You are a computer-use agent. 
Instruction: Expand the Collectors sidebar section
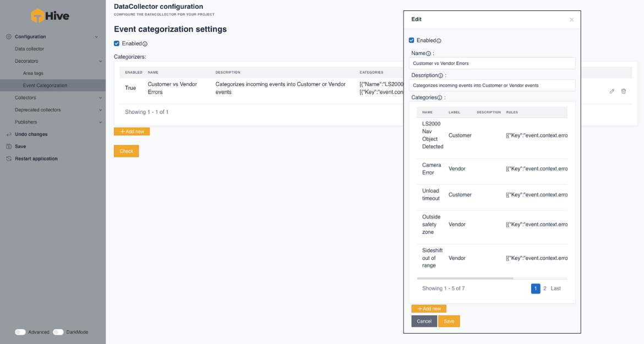pos(100,98)
